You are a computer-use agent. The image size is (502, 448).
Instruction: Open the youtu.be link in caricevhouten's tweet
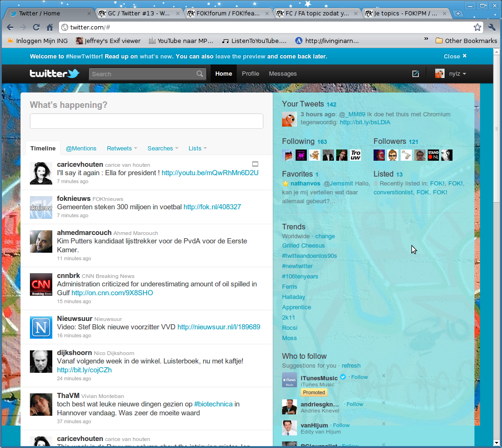(x=210, y=172)
